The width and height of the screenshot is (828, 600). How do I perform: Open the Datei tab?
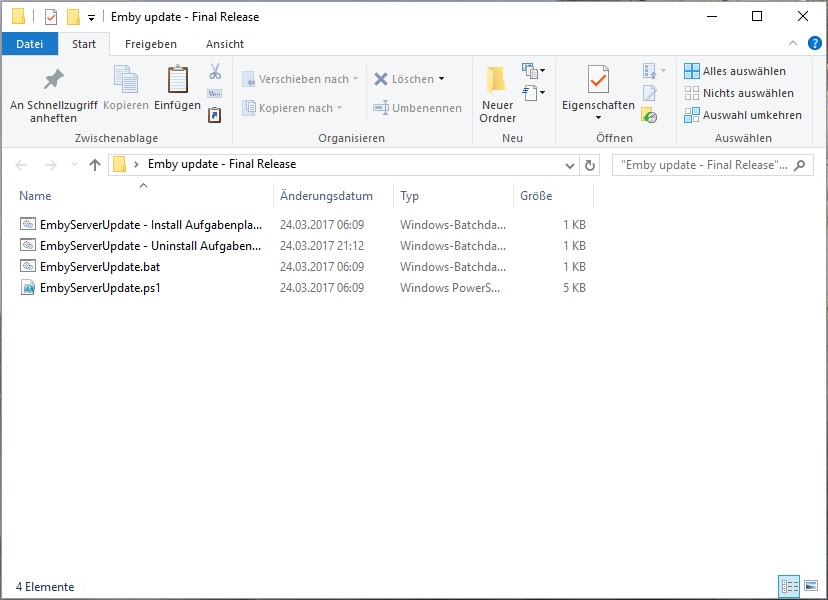point(30,44)
